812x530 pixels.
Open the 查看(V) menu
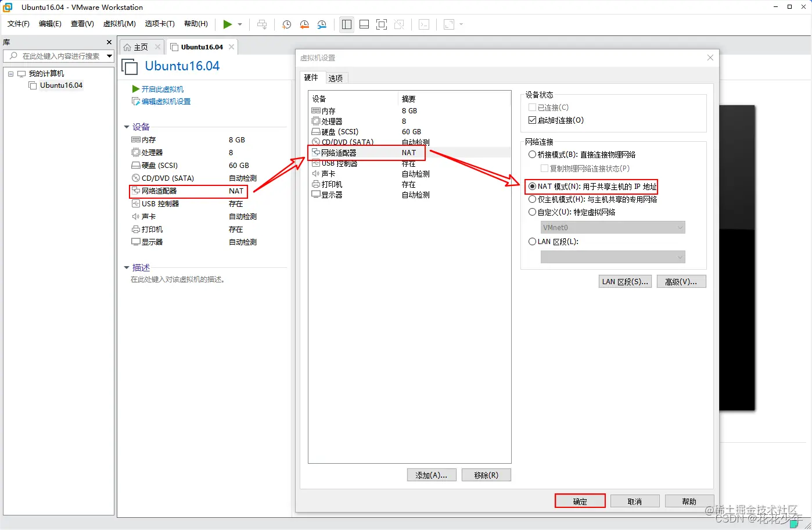82,24
